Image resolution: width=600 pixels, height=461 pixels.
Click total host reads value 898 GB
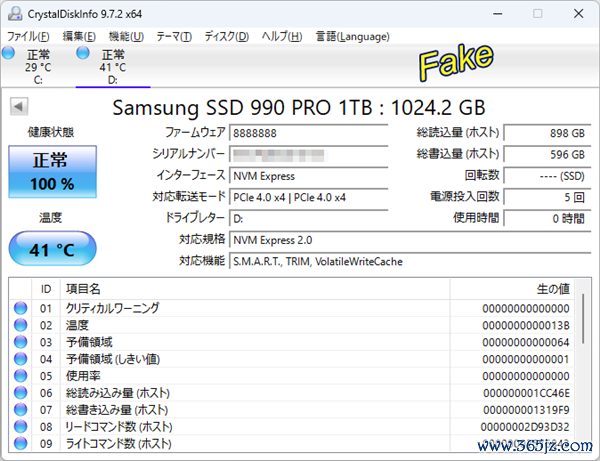[547, 133]
